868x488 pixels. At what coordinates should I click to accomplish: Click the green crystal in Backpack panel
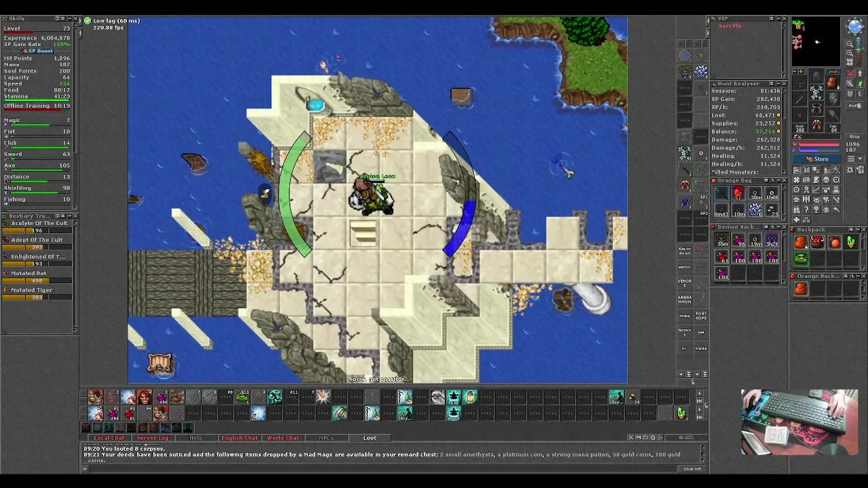851,243
